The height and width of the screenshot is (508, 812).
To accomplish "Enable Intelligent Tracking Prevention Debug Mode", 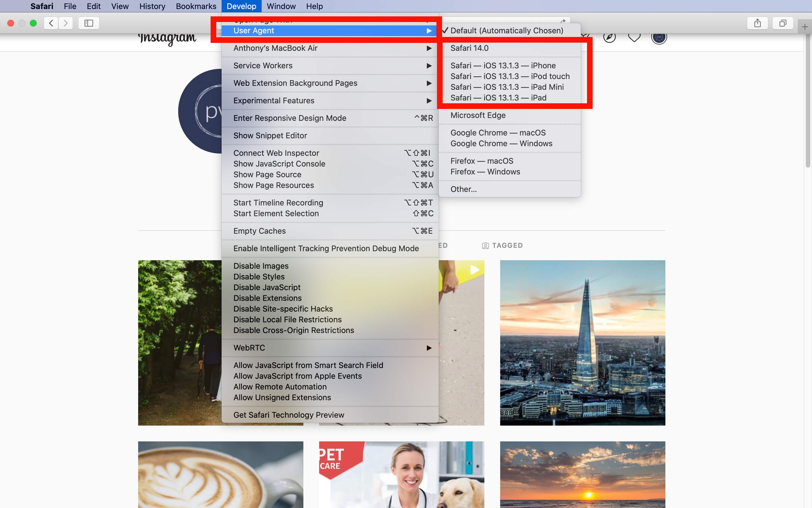I will click(x=330, y=248).
